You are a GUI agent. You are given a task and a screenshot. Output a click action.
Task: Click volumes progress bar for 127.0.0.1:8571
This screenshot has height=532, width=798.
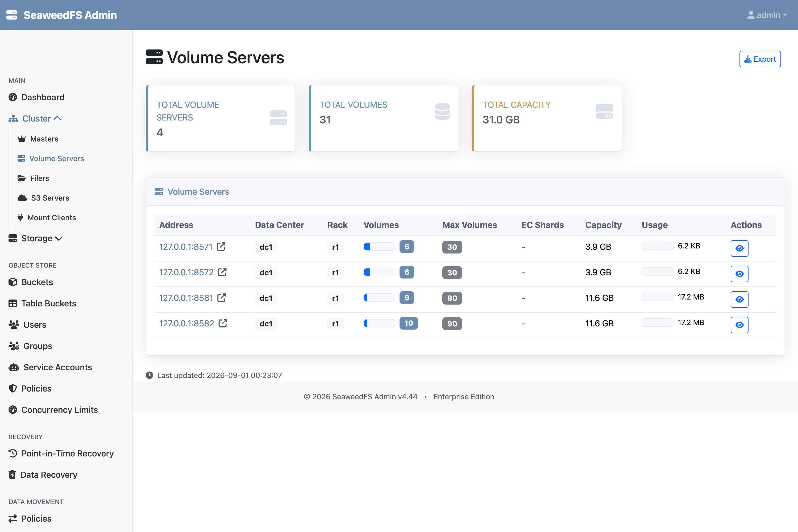click(x=379, y=247)
